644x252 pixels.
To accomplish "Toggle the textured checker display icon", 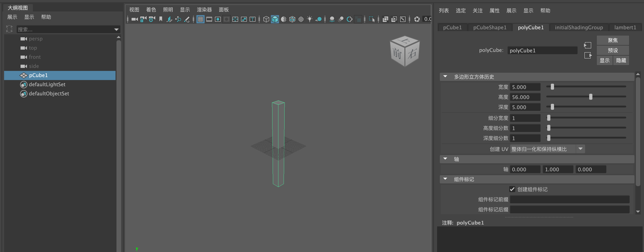I will (x=301, y=19).
